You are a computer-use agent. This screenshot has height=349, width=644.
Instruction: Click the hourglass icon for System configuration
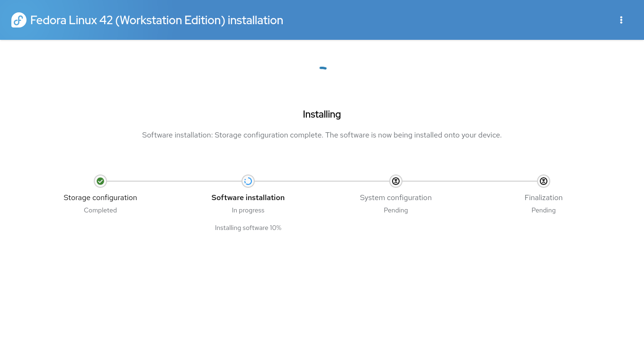click(x=396, y=181)
